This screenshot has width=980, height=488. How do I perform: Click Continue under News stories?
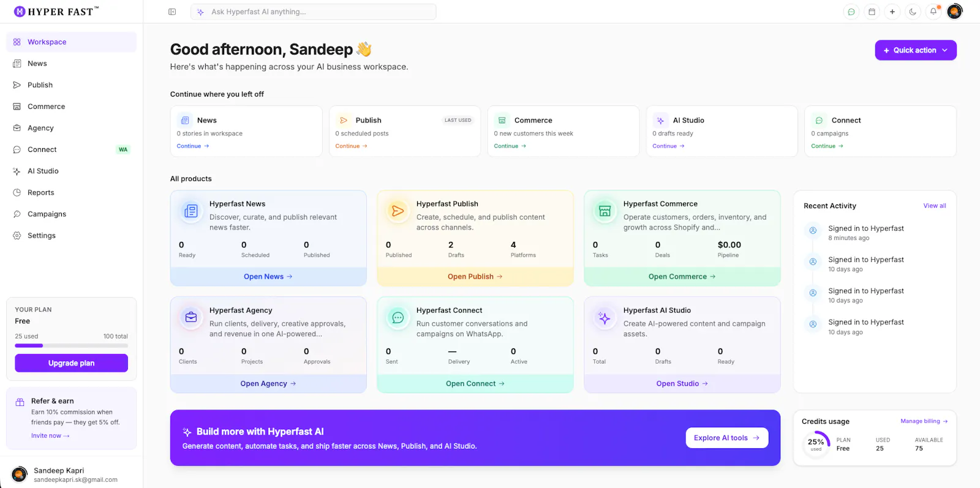[193, 146]
